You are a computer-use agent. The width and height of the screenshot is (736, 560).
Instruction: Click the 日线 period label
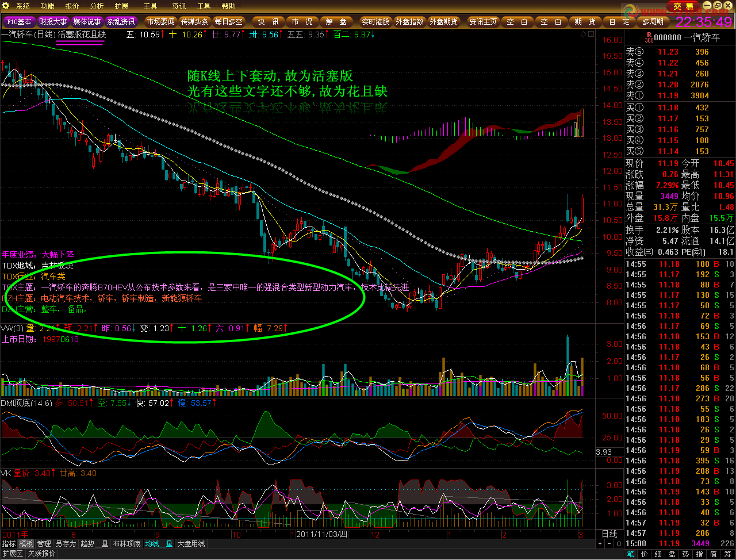609,534
